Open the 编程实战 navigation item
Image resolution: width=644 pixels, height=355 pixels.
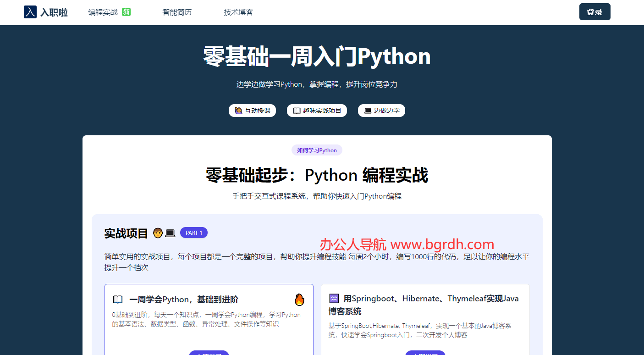point(103,12)
